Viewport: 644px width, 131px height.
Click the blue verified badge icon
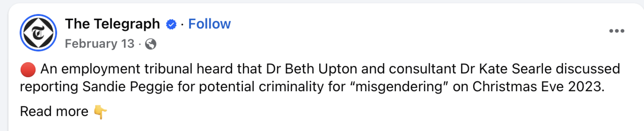pos(171,24)
